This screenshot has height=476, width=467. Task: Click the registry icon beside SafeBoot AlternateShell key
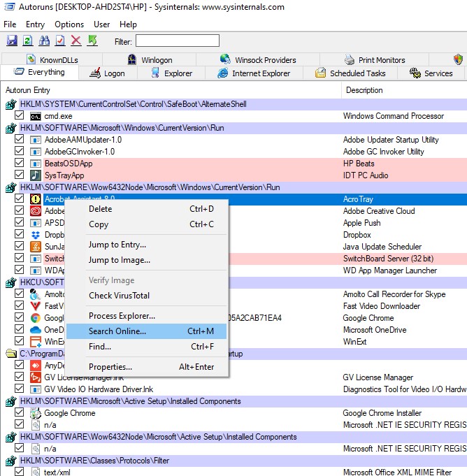pos(10,104)
